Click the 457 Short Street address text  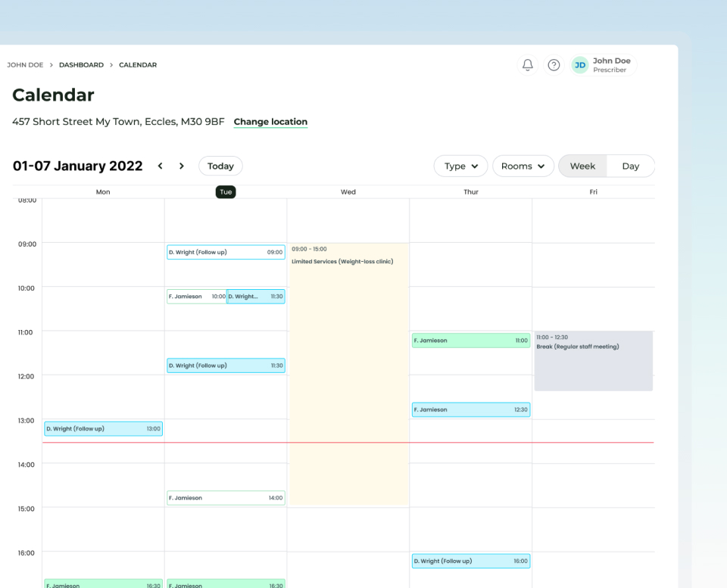pos(118,122)
